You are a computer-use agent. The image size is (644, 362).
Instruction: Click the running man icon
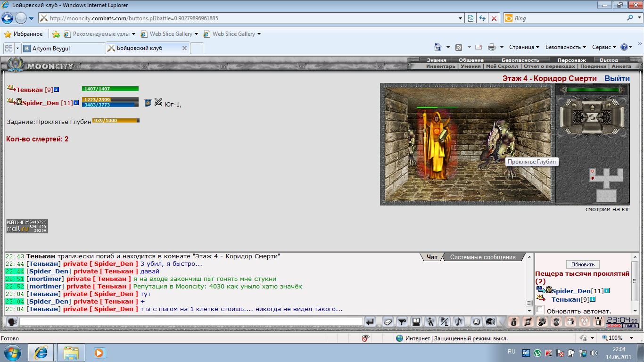(x=430, y=322)
